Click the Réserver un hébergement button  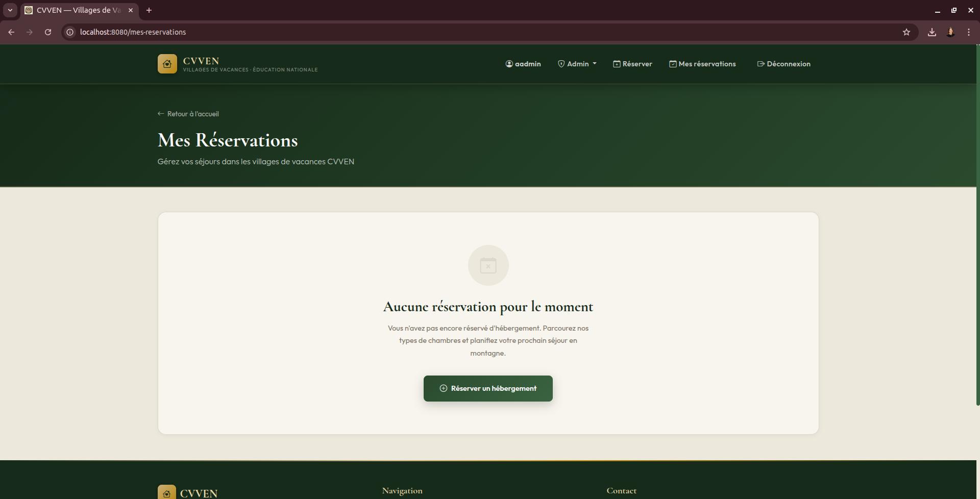[x=488, y=388]
